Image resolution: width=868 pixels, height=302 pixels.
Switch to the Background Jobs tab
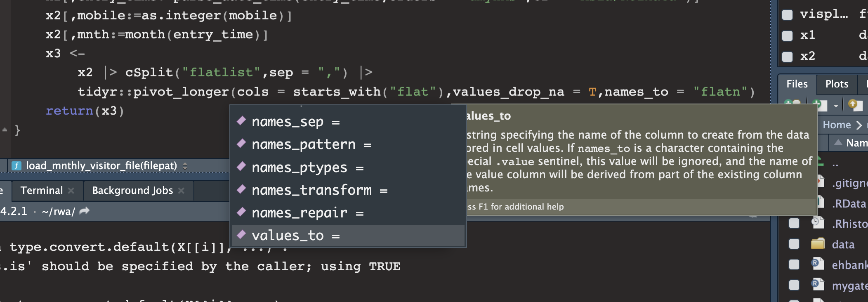[x=132, y=190]
